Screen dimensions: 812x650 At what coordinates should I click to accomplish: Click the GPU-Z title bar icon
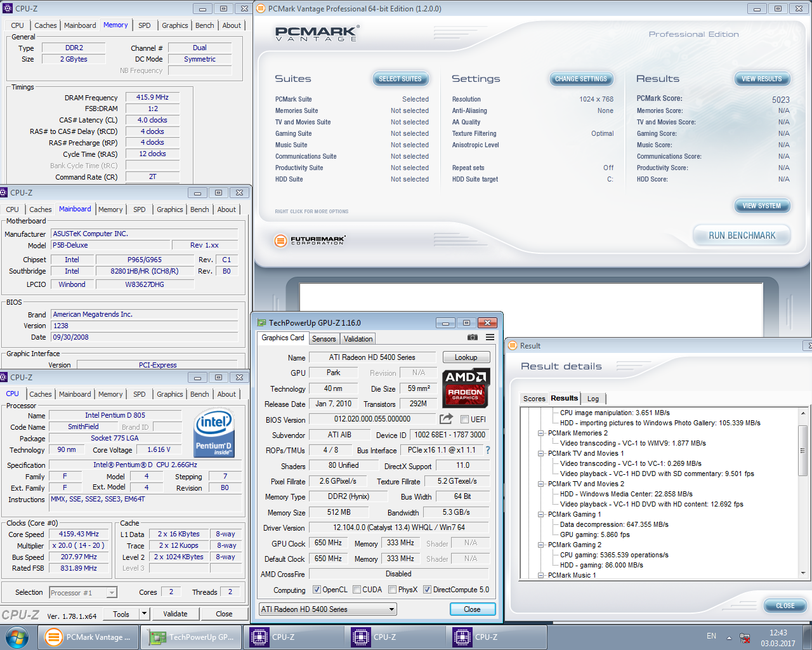coord(261,322)
